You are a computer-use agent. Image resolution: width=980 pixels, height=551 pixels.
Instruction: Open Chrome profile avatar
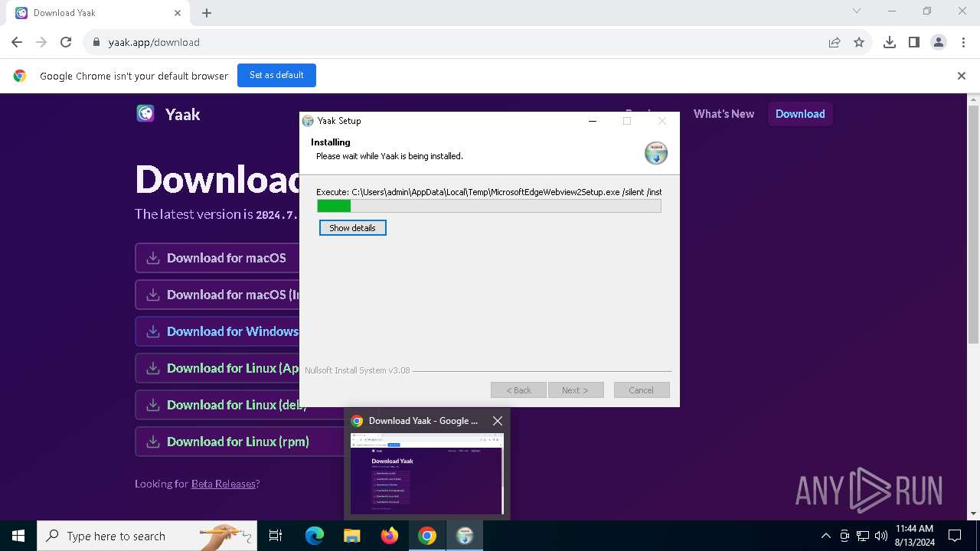939,42
